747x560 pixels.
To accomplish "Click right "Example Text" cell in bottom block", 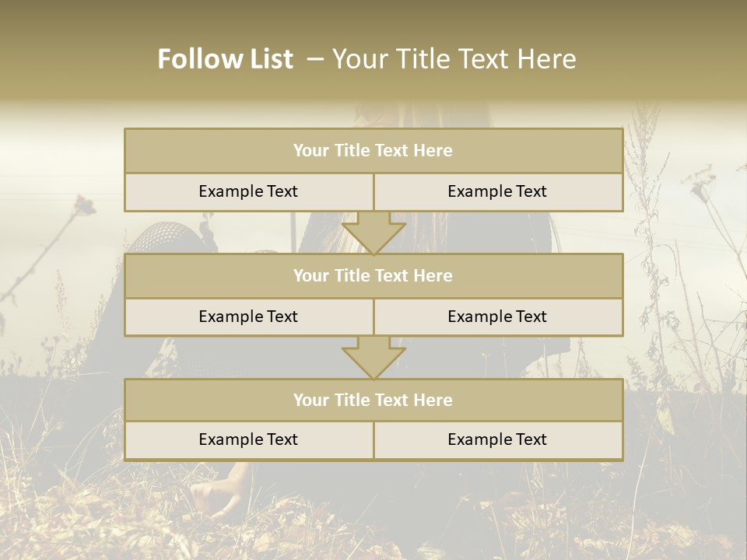I will (497, 440).
